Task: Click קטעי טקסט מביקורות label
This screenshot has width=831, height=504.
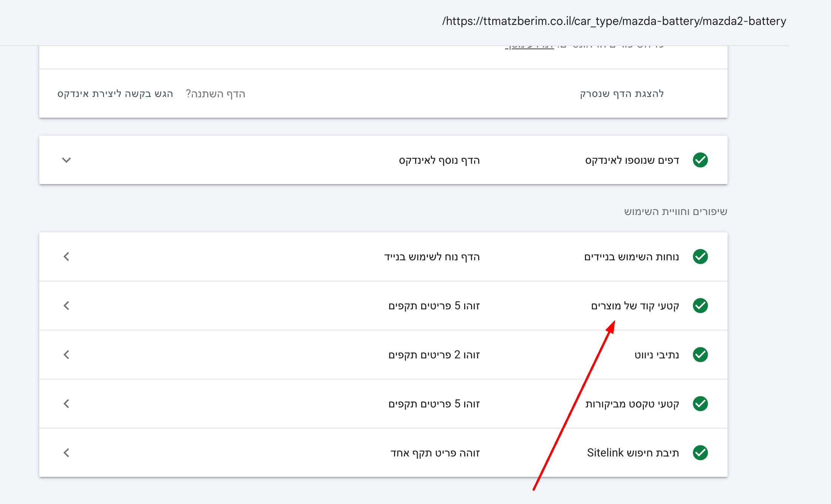Action: [632, 404]
